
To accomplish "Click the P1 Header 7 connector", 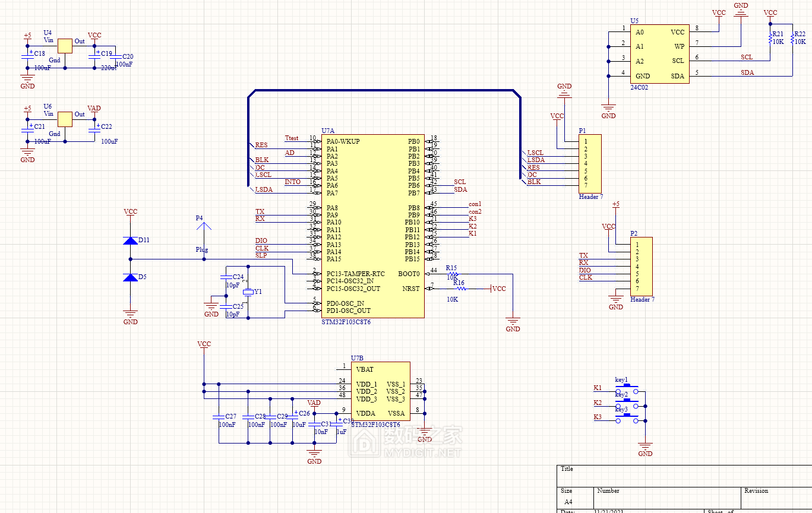I will [590, 163].
